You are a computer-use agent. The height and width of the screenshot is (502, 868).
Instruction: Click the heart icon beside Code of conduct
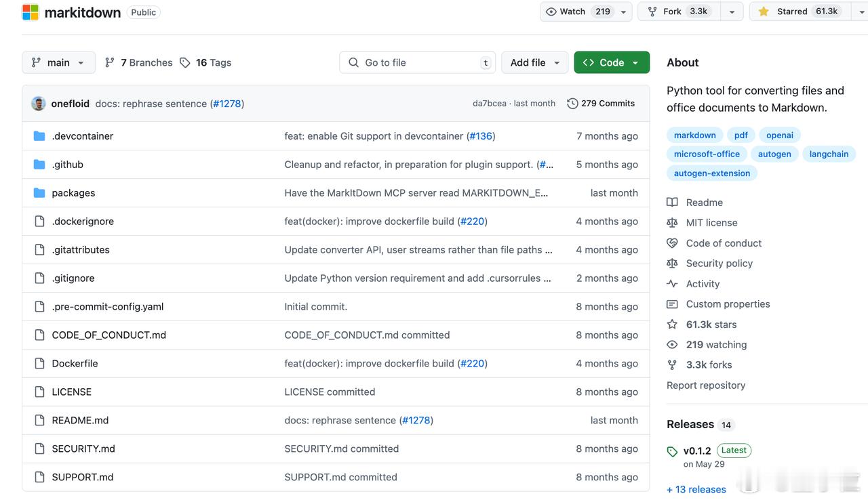[x=672, y=243]
